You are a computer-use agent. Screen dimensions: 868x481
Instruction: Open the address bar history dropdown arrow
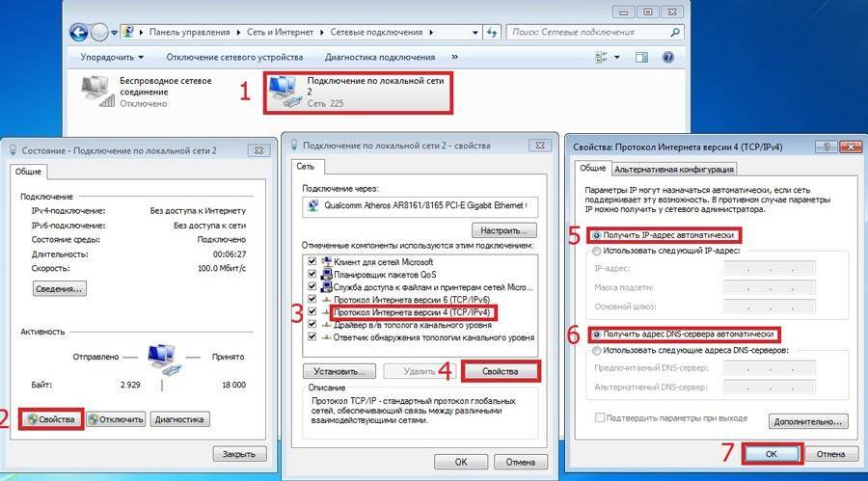tap(475, 33)
